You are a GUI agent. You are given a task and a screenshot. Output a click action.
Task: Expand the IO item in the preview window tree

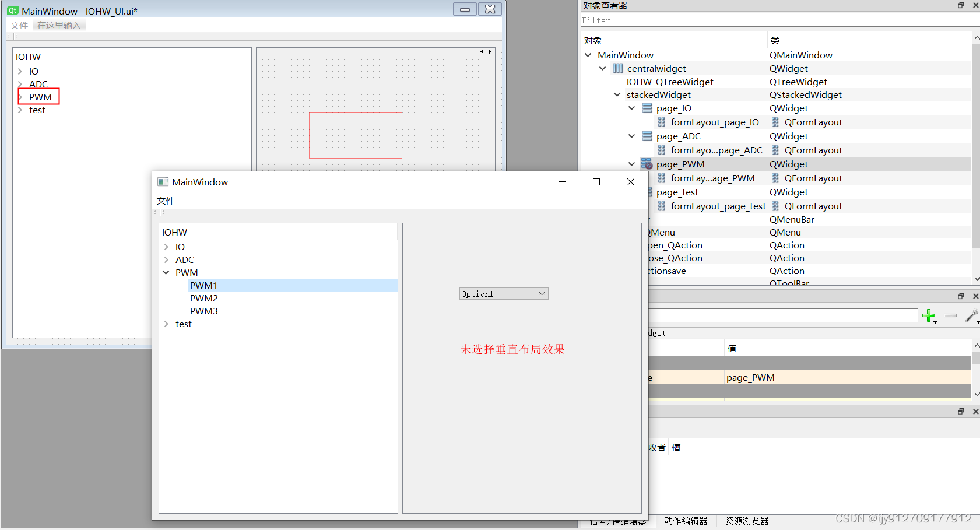coord(166,247)
